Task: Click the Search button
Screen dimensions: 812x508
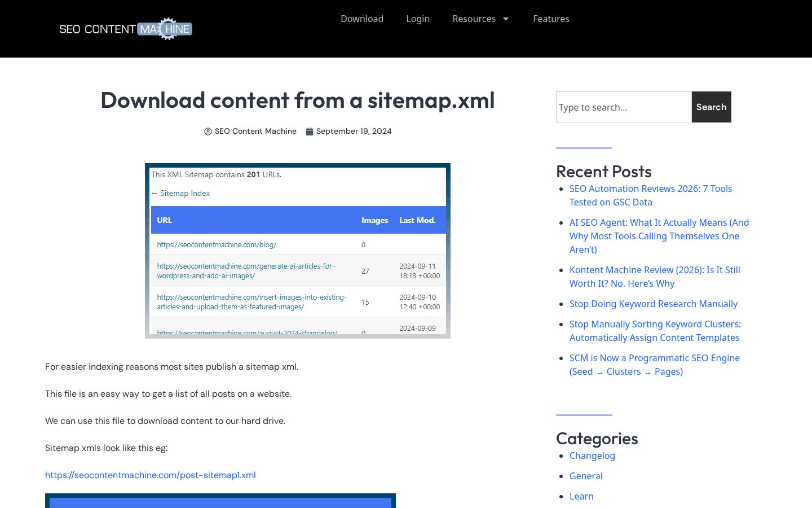Action: (711, 107)
